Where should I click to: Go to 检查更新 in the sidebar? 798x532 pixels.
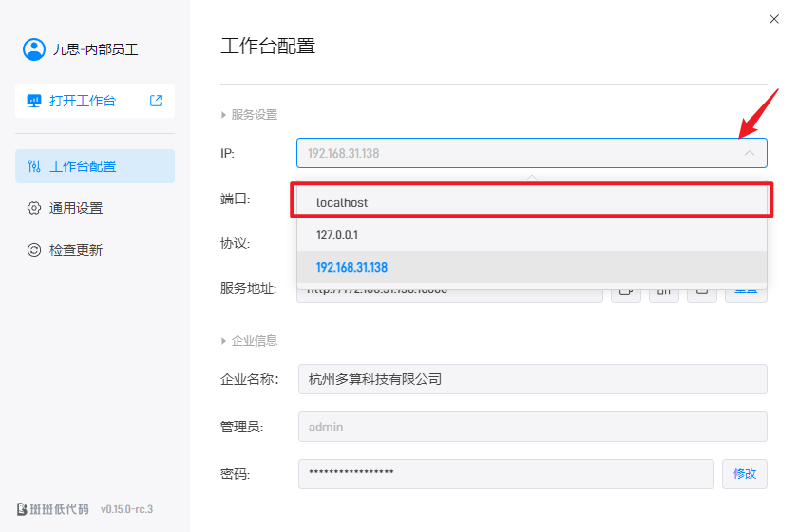76,250
